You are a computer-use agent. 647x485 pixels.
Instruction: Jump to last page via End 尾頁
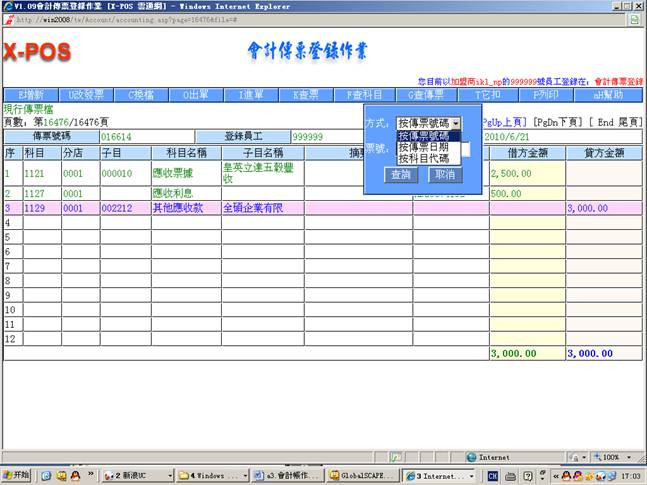(x=616, y=121)
